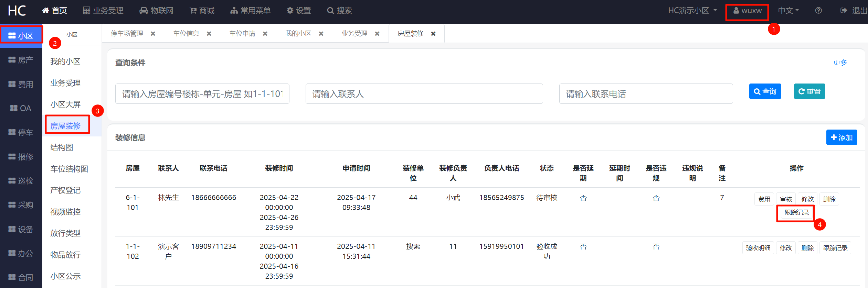Screen dimensions: 868x288
Task: Focus the 房屋编号 input field
Action: (x=202, y=94)
